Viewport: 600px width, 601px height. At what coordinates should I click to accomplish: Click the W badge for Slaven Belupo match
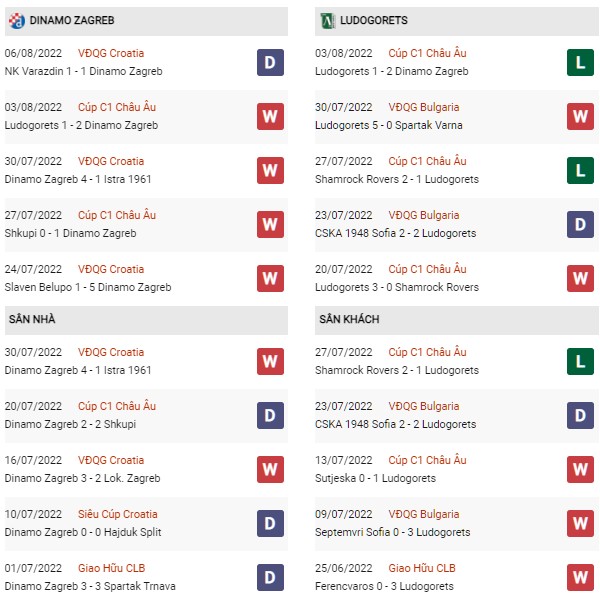(270, 279)
